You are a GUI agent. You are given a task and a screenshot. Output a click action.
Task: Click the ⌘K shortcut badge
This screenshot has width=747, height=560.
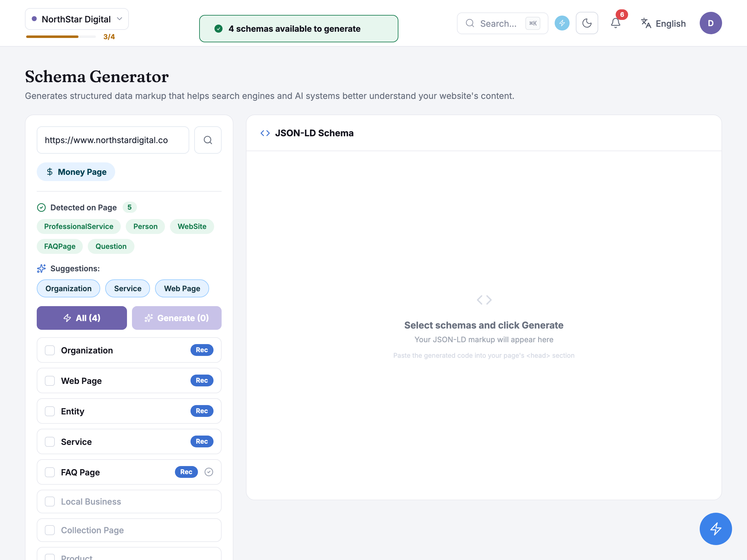tap(533, 23)
